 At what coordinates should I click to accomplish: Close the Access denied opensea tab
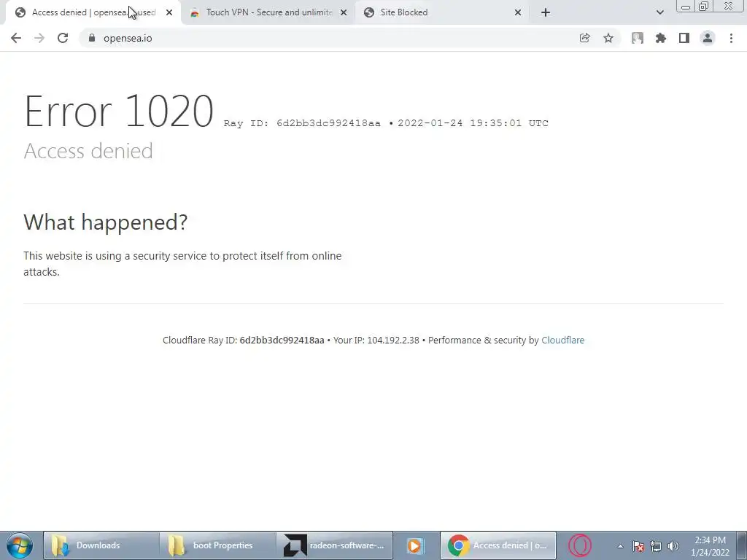point(169,12)
